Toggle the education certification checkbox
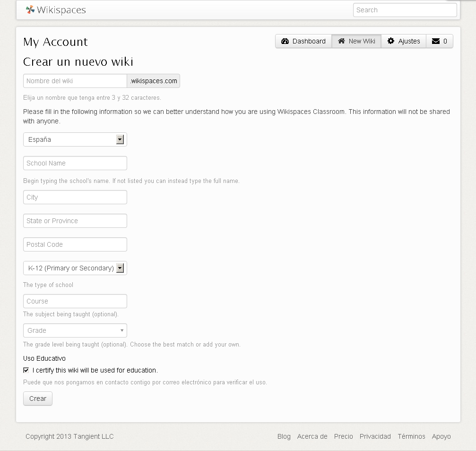Viewport: 476px width, 451px height. (x=26, y=370)
